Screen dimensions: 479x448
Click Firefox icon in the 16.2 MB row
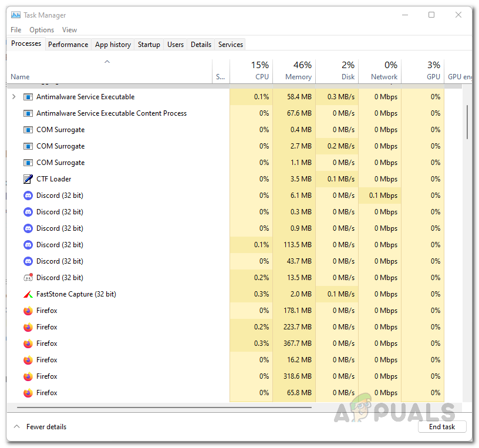[x=28, y=360]
